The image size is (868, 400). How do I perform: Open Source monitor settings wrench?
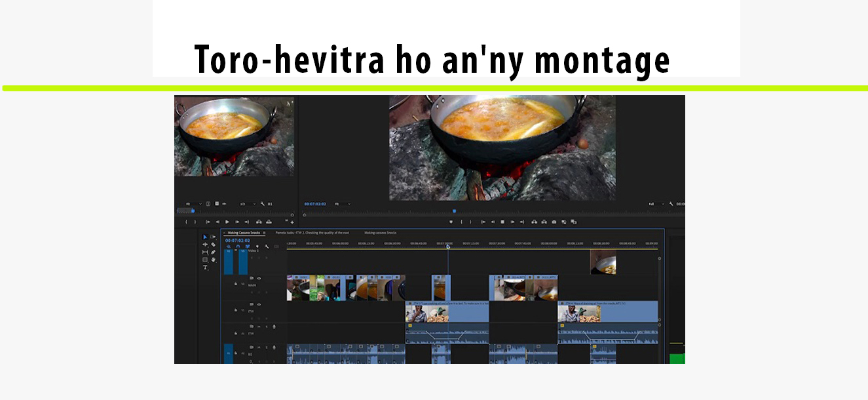click(263, 204)
